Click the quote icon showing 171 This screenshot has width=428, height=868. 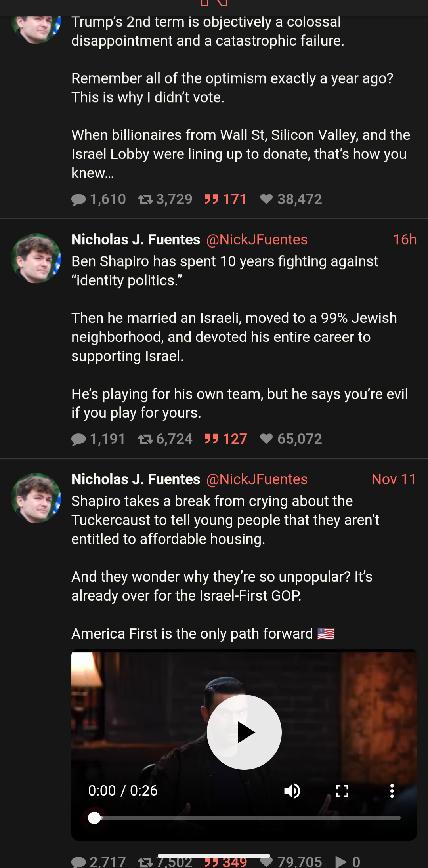click(212, 199)
